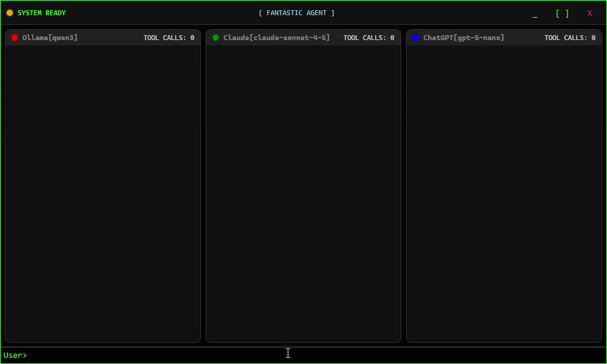Click inside the ChatGPT output pane
The width and height of the screenshot is (607, 364).
(504, 194)
